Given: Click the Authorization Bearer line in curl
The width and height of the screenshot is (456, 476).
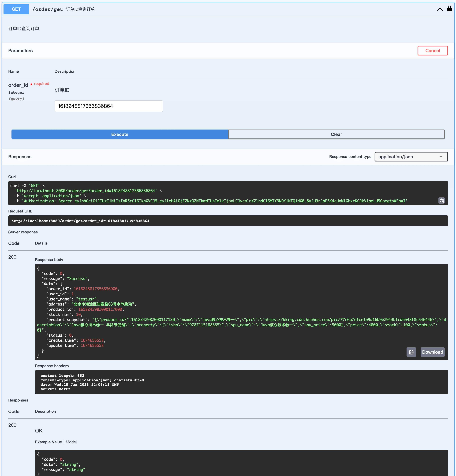Looking at the screenshot, I should click(x=211, y=201).
